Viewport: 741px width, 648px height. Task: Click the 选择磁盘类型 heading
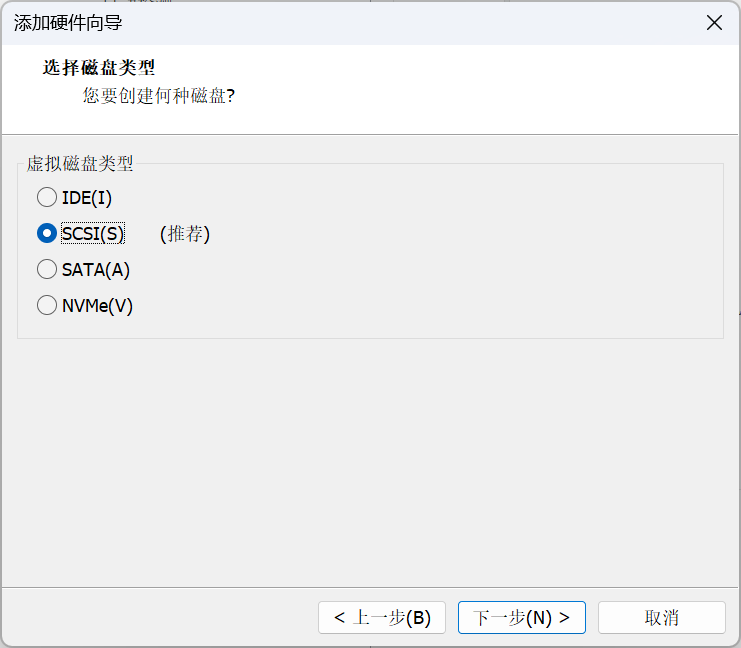(x=99, y=68)
